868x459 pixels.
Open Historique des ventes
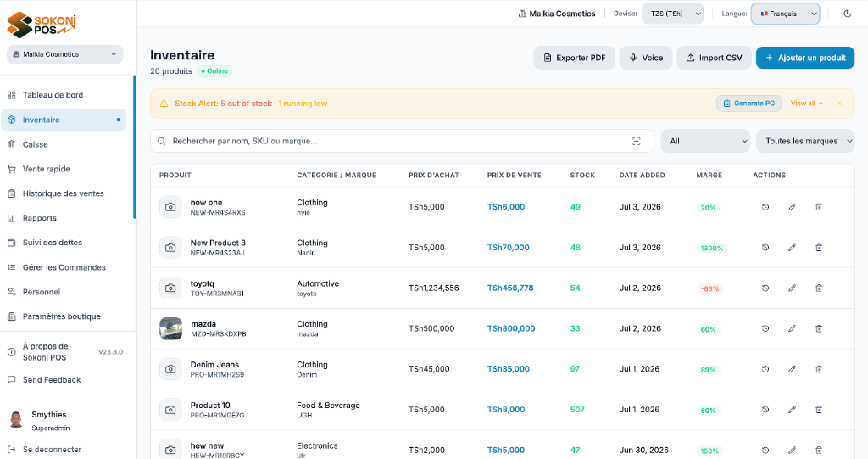click(x=64, y=193)
